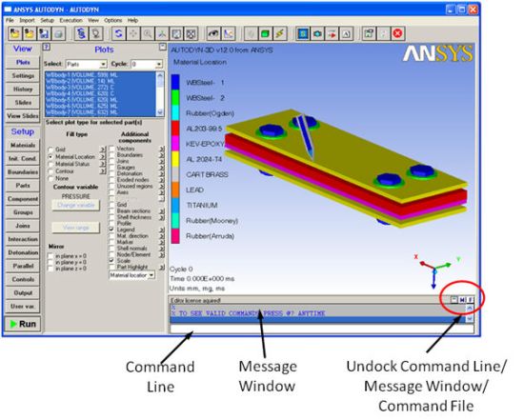Click the checkered-square toolbar icon
The image size is (524, 420).
[x=191, y=33]
